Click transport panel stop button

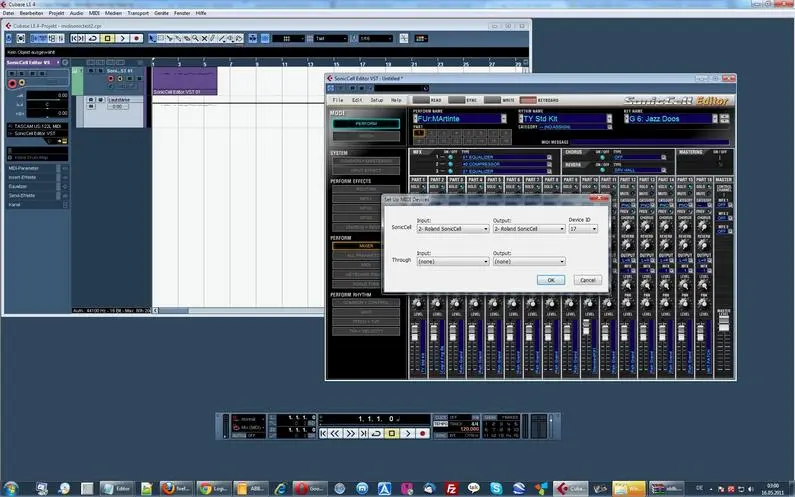[391, 434]
